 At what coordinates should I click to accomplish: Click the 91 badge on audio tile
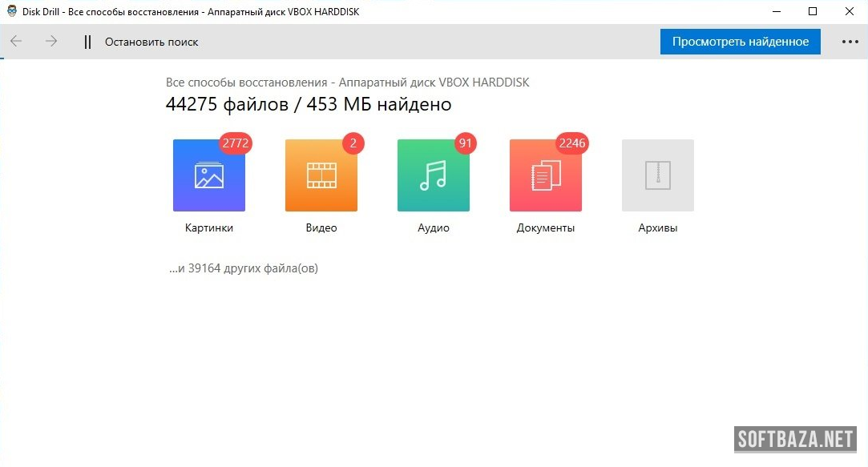coord(466,143)
